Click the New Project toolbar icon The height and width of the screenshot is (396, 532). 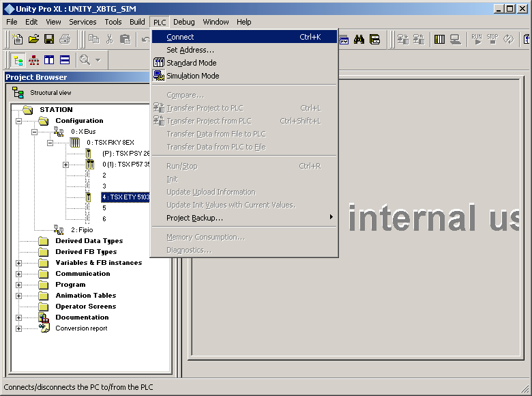click(17, 39)
